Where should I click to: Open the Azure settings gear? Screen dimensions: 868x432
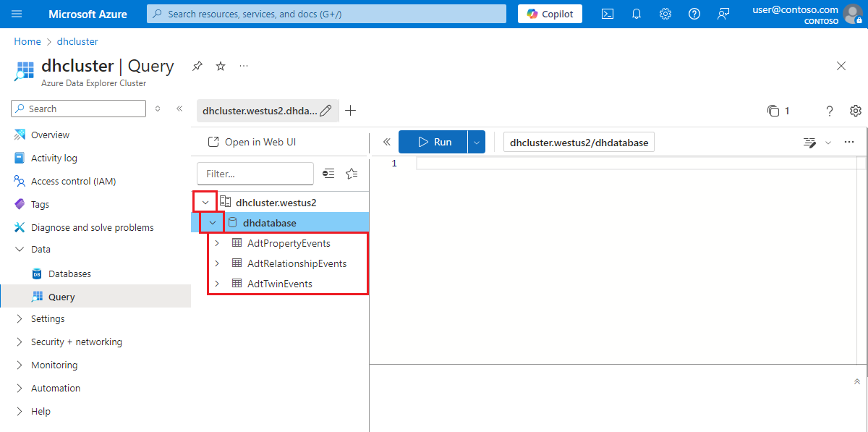click(x=665, y=14)
